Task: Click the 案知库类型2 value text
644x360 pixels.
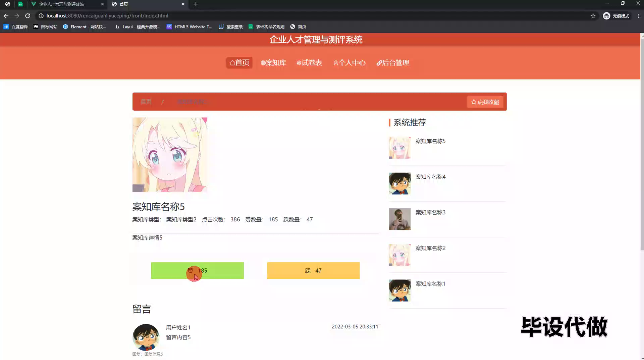Action: 181,219
